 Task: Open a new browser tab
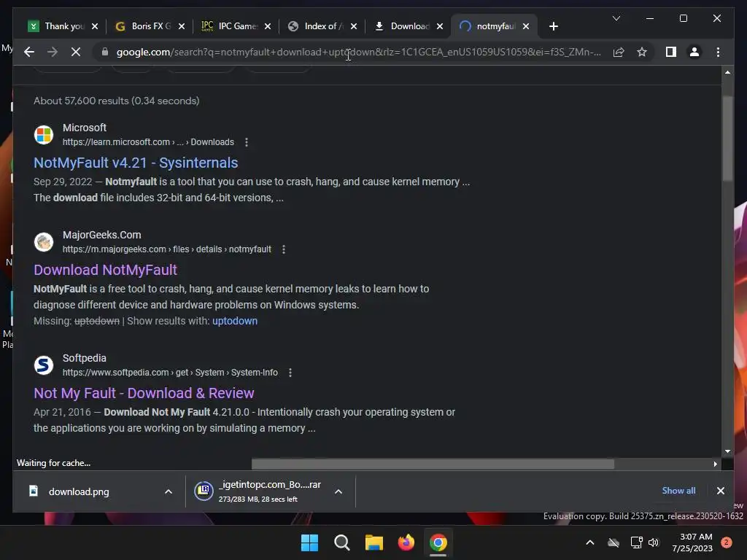click(x=553, y=26)
